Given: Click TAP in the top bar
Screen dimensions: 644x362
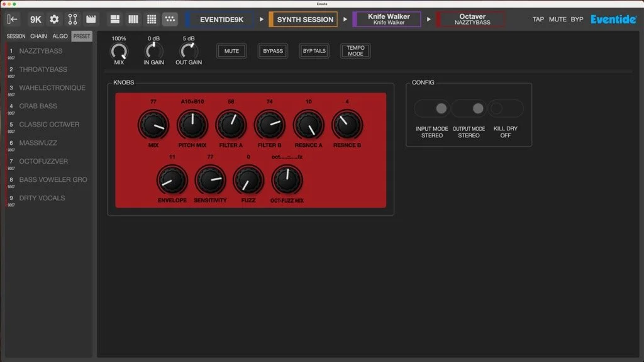Looking at the screenshot, I should coord(538,20).
